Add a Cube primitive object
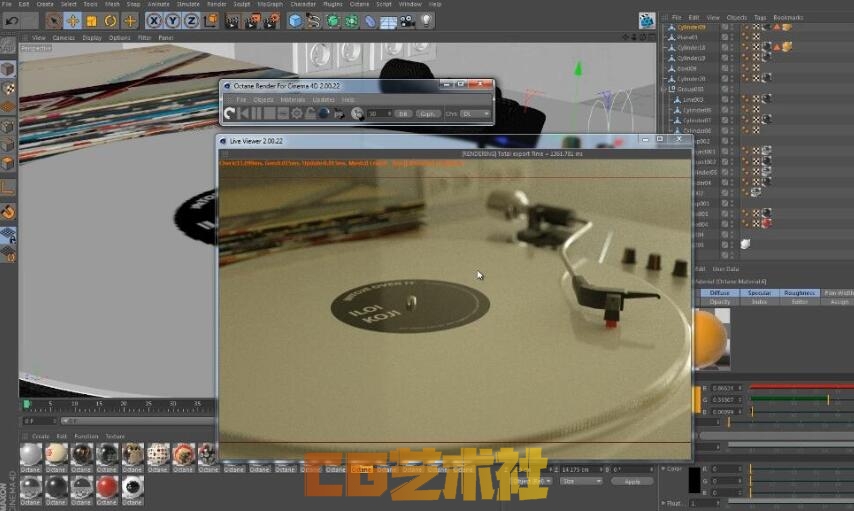854x511 pixels. click(295, 21)
